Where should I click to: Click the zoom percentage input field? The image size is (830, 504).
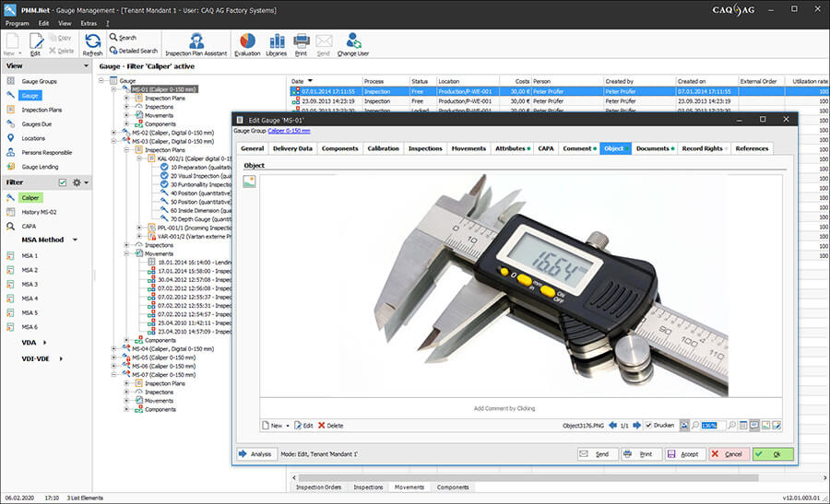[x=713, y=425]
